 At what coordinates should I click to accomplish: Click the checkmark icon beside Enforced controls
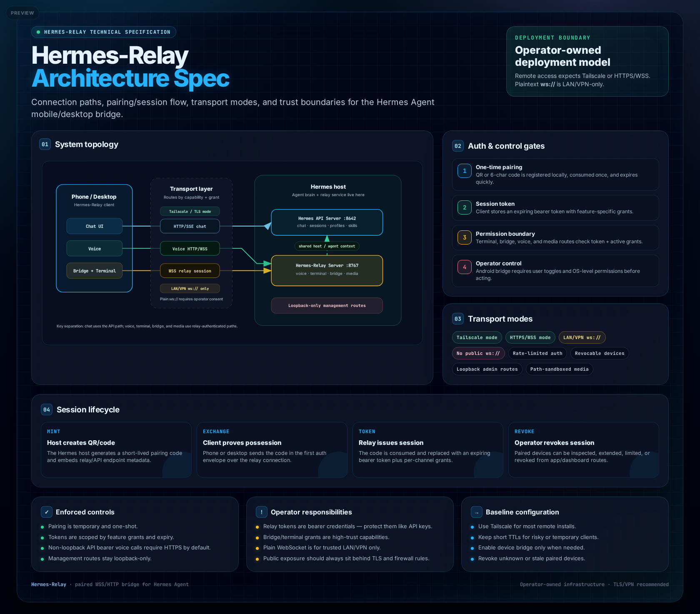pyautogui.click(x=47, y=512)
